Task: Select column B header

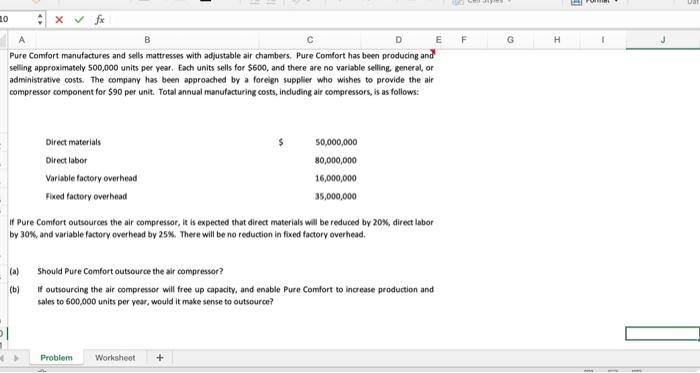Action: (147, 40)
